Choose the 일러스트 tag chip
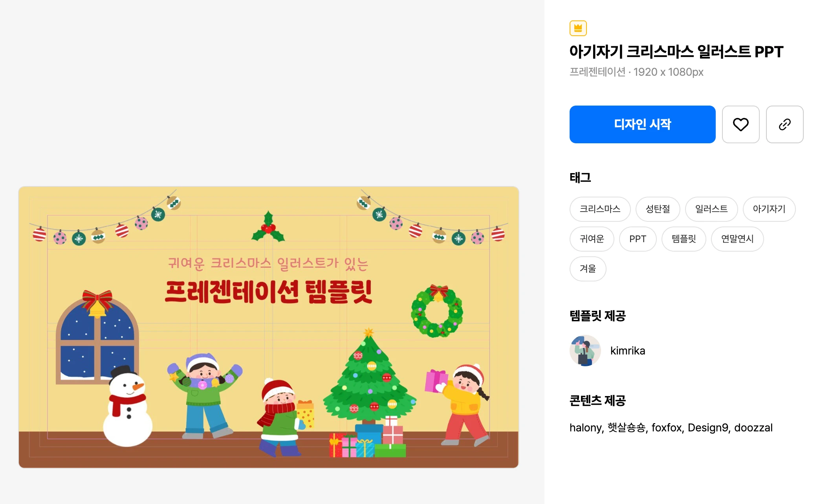Screen dimensions: 821x504 click(x=711, y=209)
